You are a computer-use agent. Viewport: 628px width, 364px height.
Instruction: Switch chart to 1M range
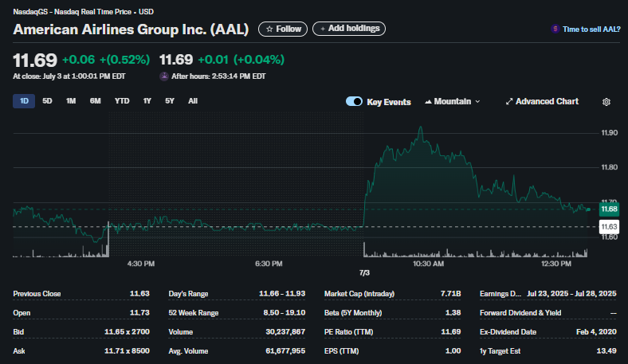point(71,101)
